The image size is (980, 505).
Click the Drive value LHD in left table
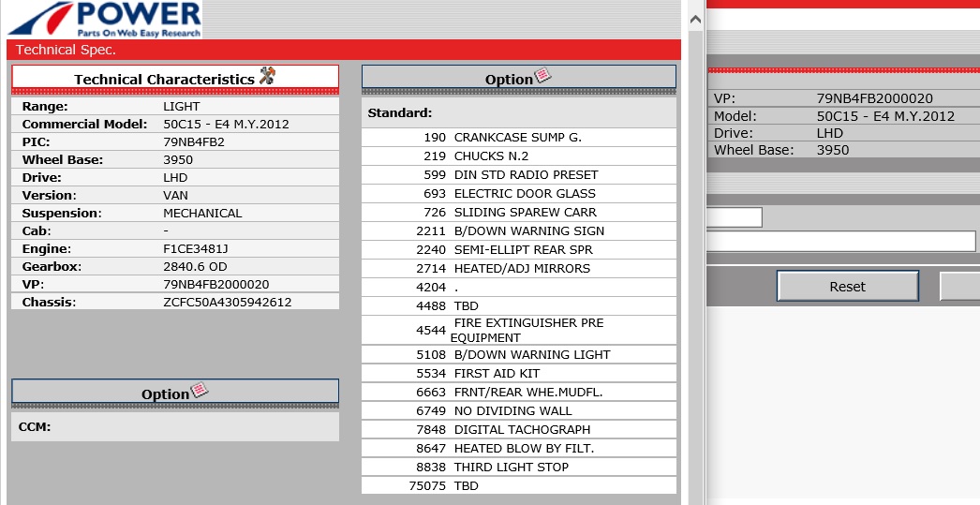pos(175,177)
